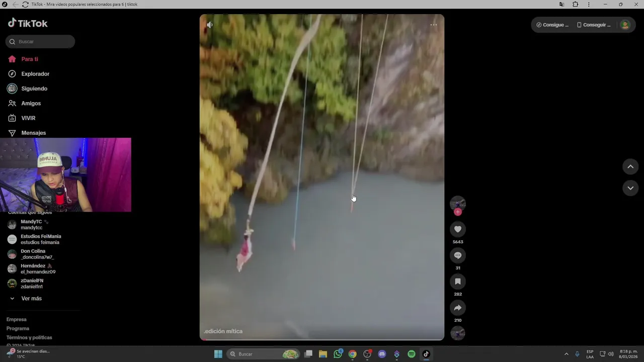The image size is (644, 362).
Task: Open File Explorer from taskbar
Action: pyautogui.click(x=323, y=354)
